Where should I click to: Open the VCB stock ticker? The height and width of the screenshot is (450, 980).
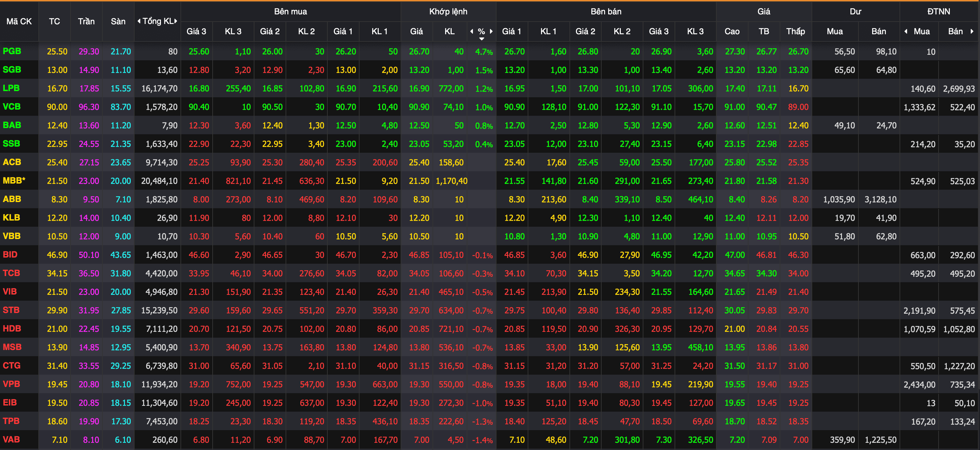tap(11, 107)
